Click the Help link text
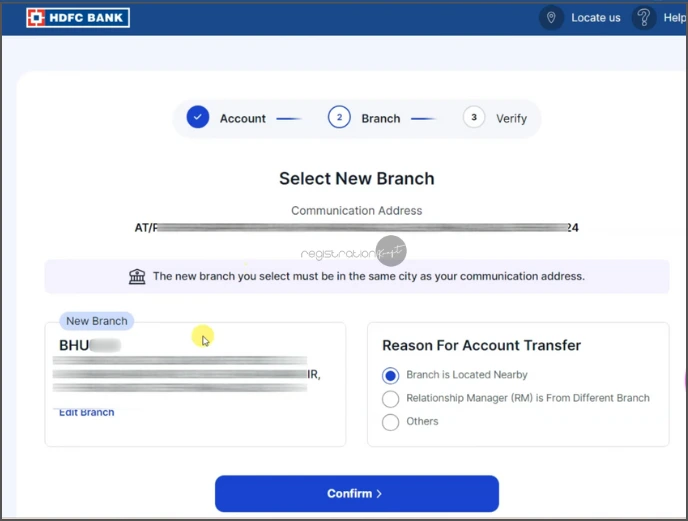 pos(674,18)
